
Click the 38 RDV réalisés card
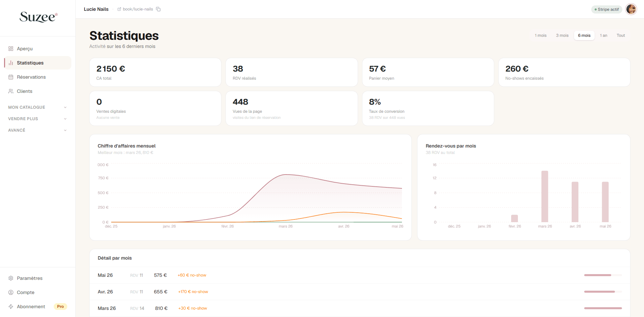291,72
